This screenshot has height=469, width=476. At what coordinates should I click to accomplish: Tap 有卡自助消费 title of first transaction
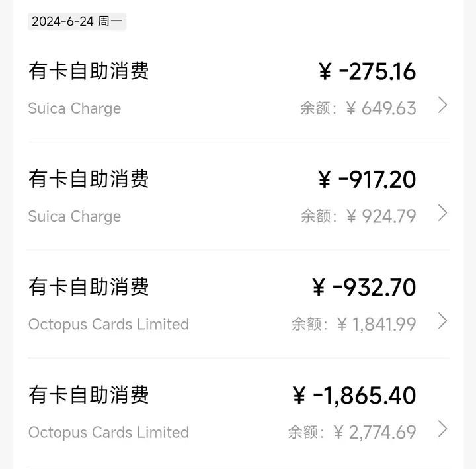pos(89,71)
